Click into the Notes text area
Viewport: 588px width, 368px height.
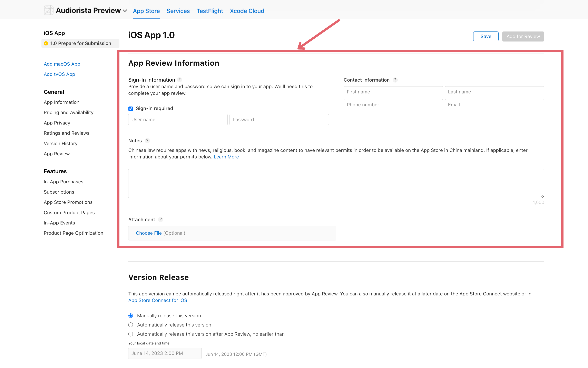(336, 184)
